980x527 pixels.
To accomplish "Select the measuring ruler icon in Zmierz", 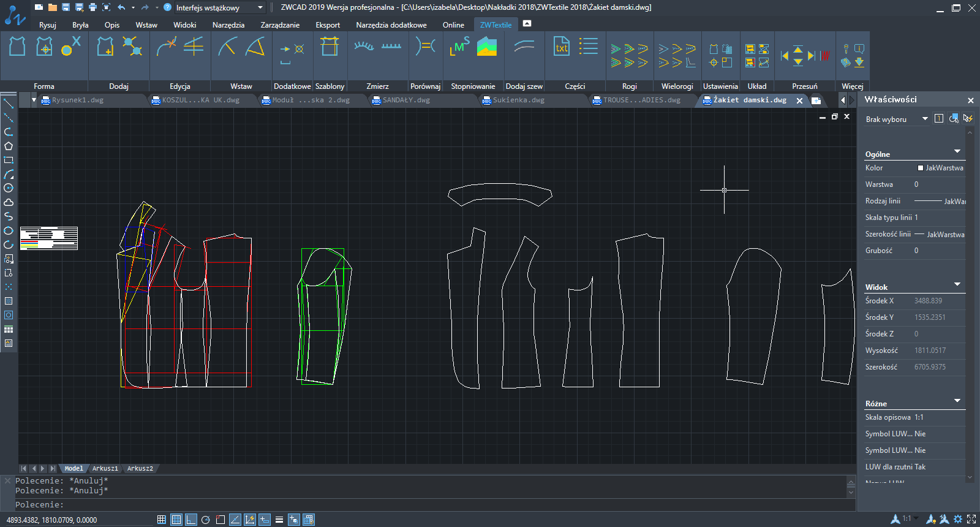I will (391, 47).
